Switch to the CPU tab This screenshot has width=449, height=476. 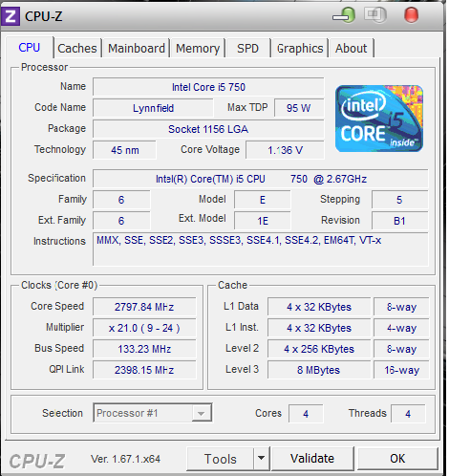(x=30, y=48)
